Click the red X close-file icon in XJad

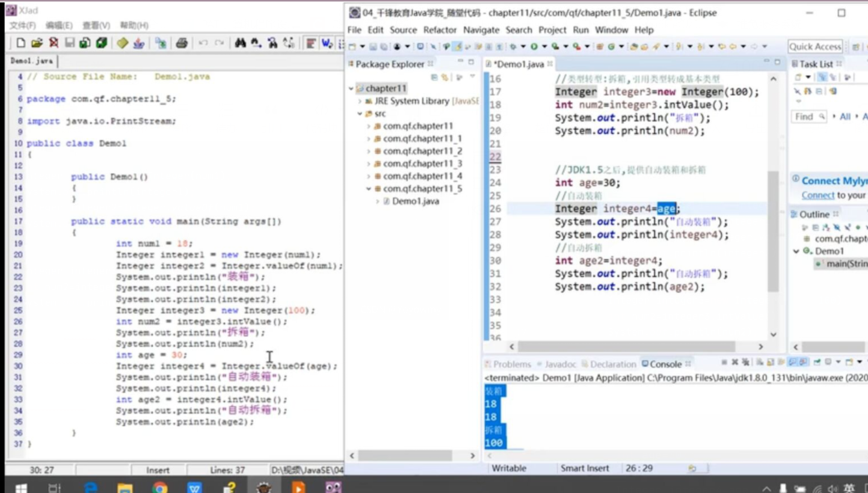[53, 43]
